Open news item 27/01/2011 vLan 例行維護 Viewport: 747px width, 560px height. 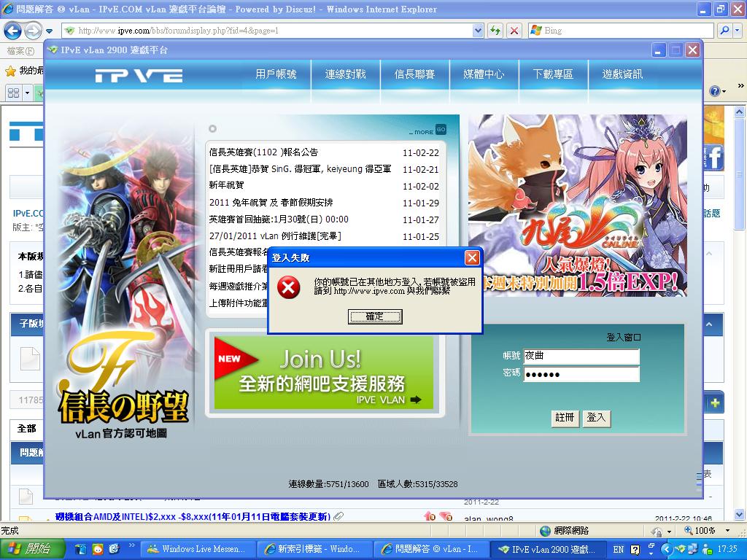[275, 236]
